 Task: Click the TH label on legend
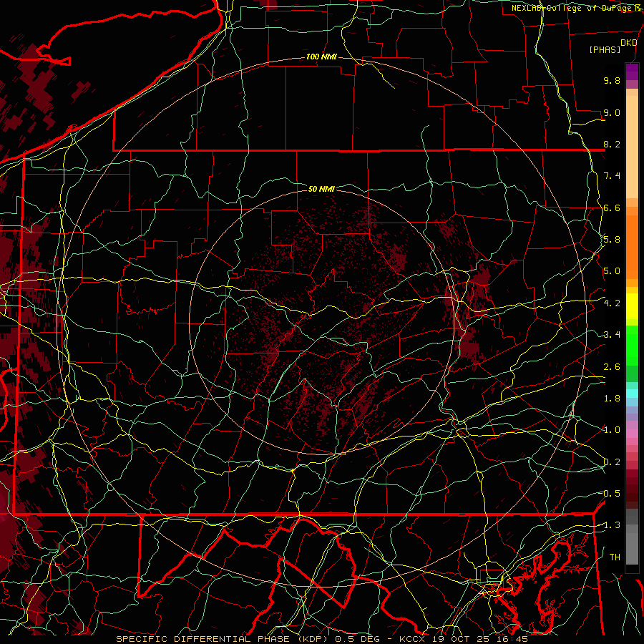coord(615,557)
